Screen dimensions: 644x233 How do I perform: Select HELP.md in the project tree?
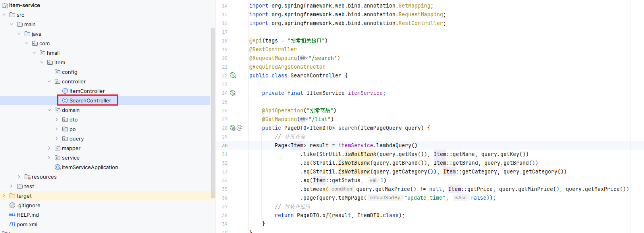[x=28, y=215]
